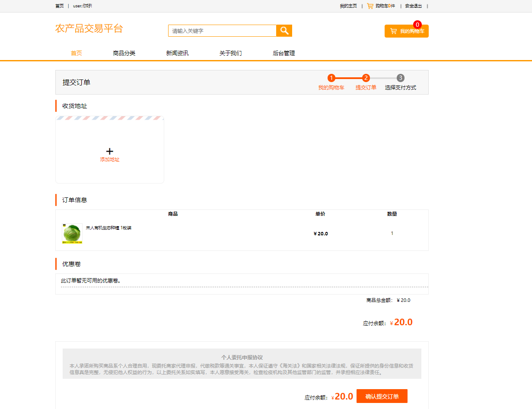The width and height of the screenshot is (532, 409).
Task: Open the 后台管理 menu item
Action: [x=284, y=53]
